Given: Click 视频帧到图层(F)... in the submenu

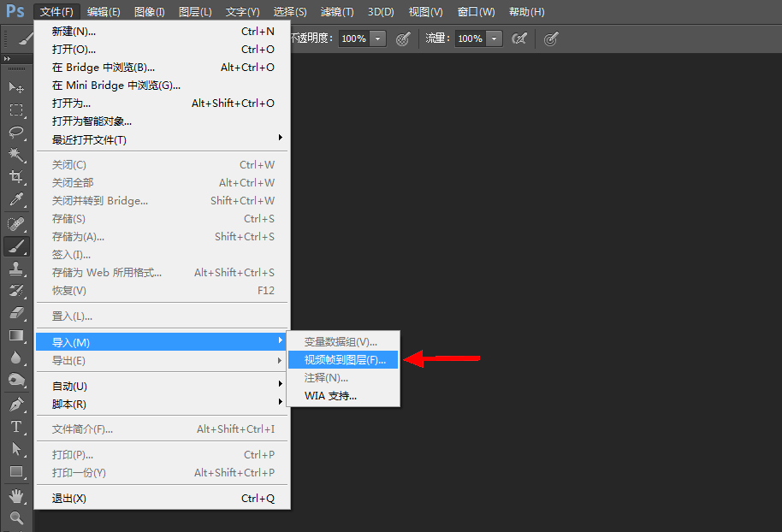Looking at the screenshot, I should [345, 360].
